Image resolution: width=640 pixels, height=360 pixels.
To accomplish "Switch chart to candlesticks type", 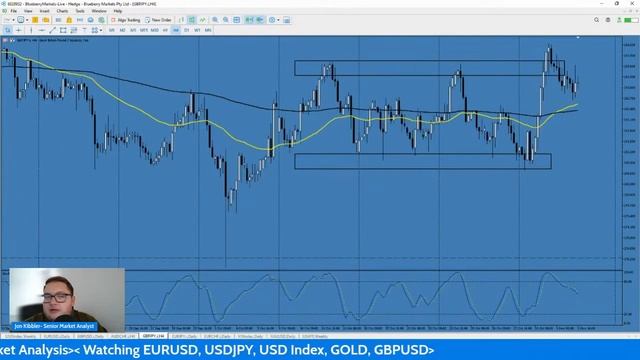I will click(191, 20).
